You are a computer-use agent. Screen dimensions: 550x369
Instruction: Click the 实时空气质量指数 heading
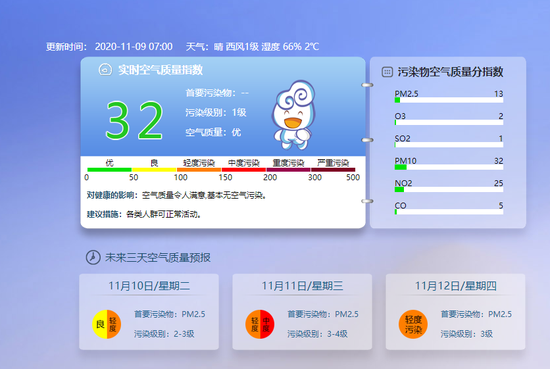coord(160,70)
